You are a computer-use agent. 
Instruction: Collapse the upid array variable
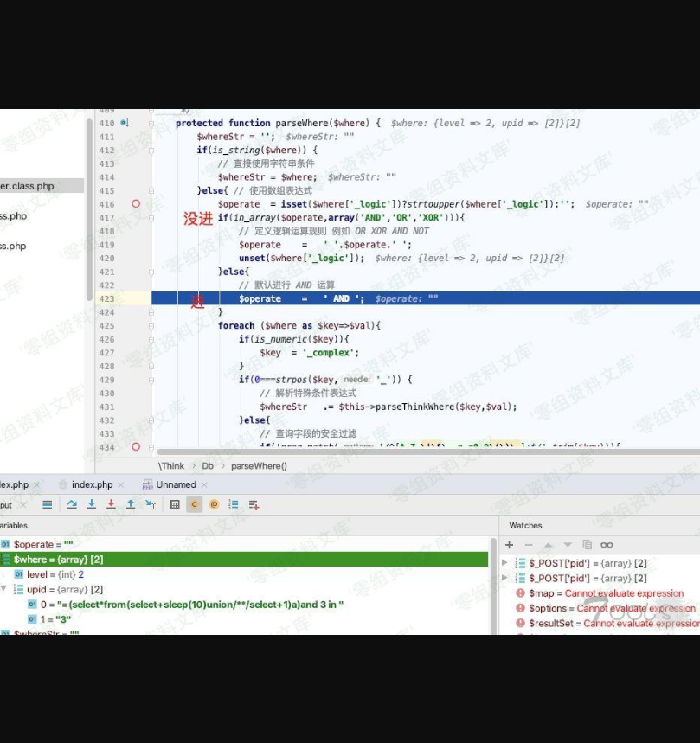pos(5,589)
